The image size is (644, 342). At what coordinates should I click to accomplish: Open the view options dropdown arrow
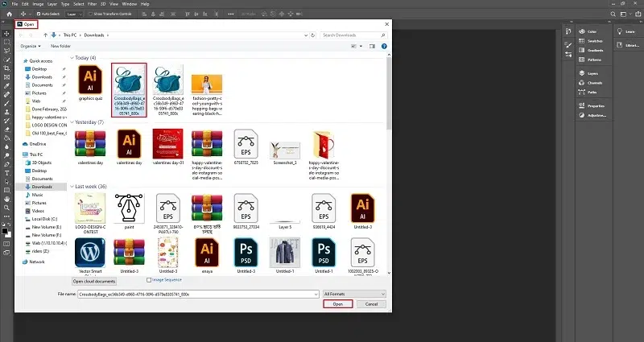pyautogui.click(x=361, y=47)
